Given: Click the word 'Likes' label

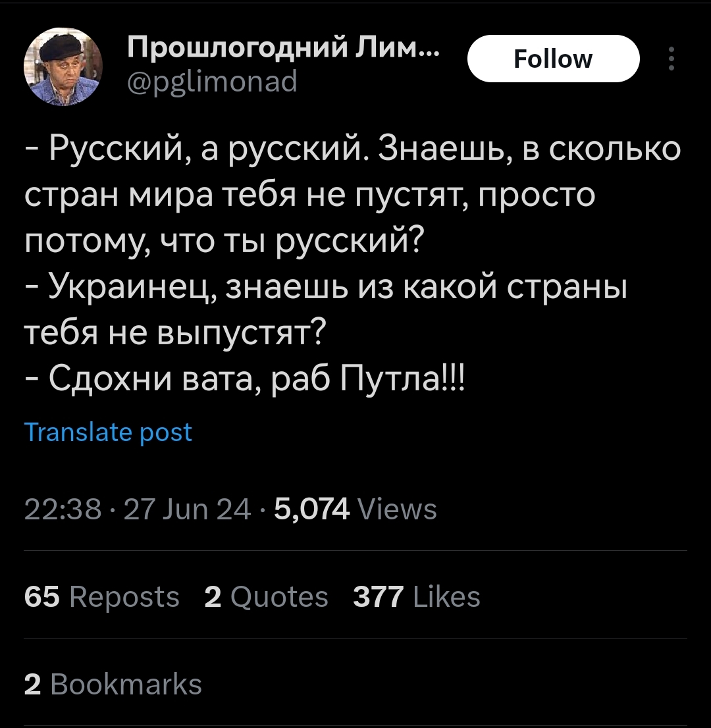Looking at the screenshot, I should pos(446,596).
